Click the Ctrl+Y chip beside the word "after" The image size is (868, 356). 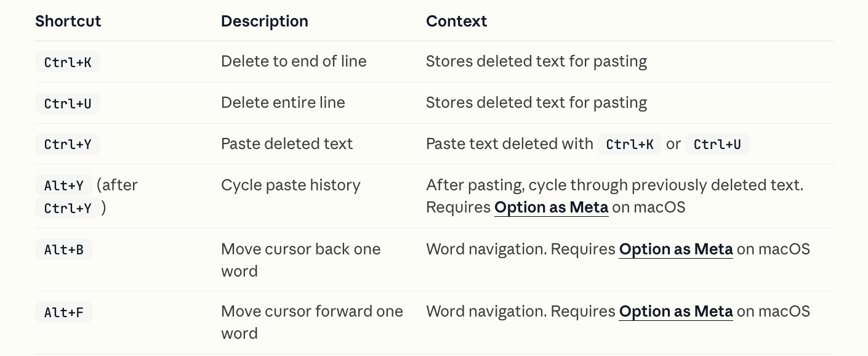point(68,208)
